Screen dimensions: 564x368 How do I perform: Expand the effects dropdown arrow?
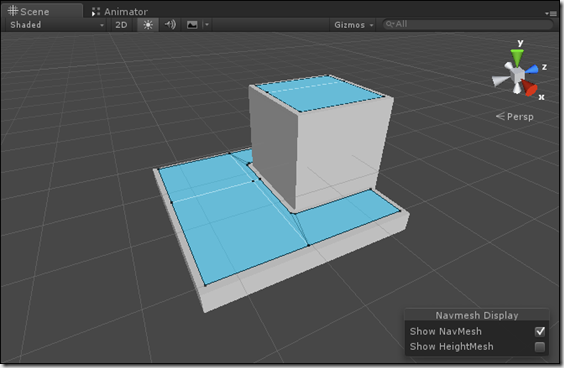pyautogui.click(x=207, y=25)
